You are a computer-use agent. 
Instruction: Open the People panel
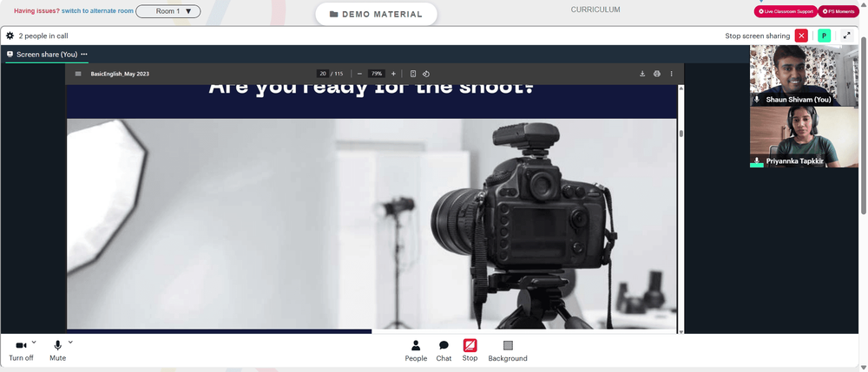click(416, 351)
